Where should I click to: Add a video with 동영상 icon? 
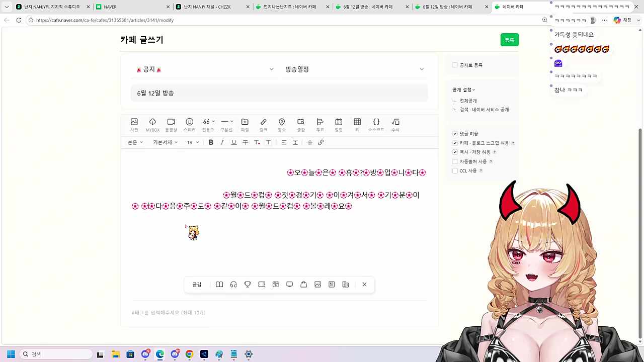click(x=171, y=125)
